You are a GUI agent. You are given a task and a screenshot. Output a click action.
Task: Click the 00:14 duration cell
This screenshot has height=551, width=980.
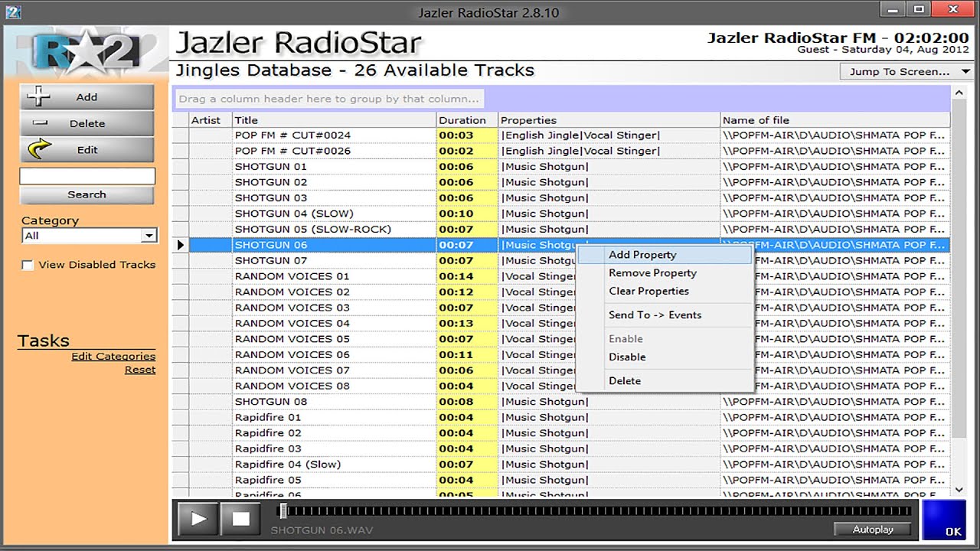[x=467, y=276]
